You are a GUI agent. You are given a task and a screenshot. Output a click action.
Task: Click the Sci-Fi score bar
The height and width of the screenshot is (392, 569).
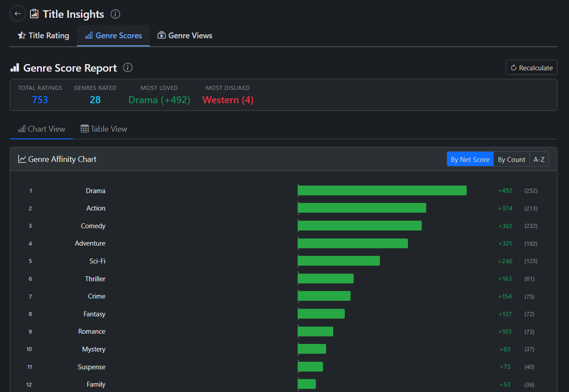339,261
